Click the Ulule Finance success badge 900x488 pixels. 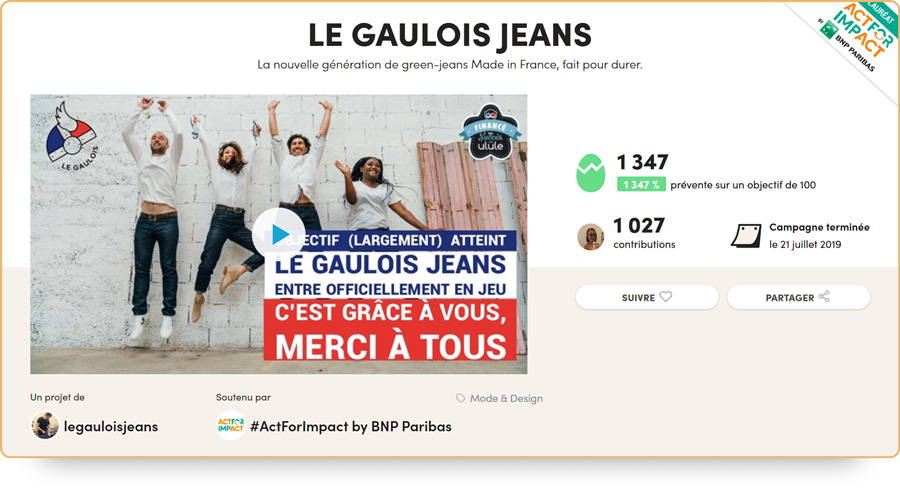tap(490, 133)
